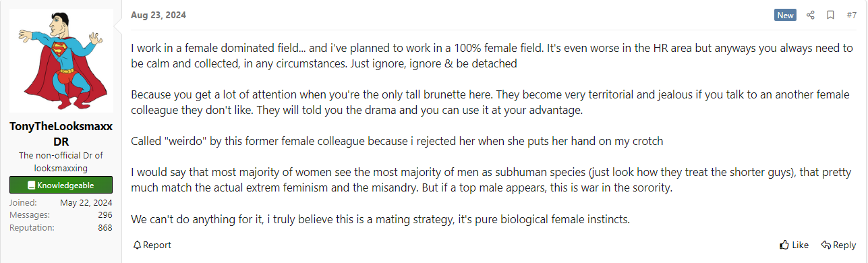Click the user title 'The non-official Dr of looksmaxxing'
Screen dimensions: 868x263
(x=61, y=163)
